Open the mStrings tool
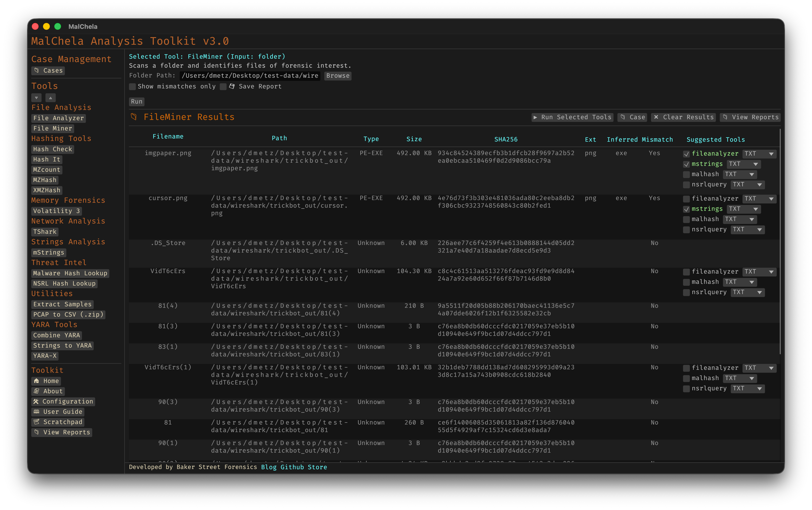This screenshot has height=510, width=812. (49, 252)
